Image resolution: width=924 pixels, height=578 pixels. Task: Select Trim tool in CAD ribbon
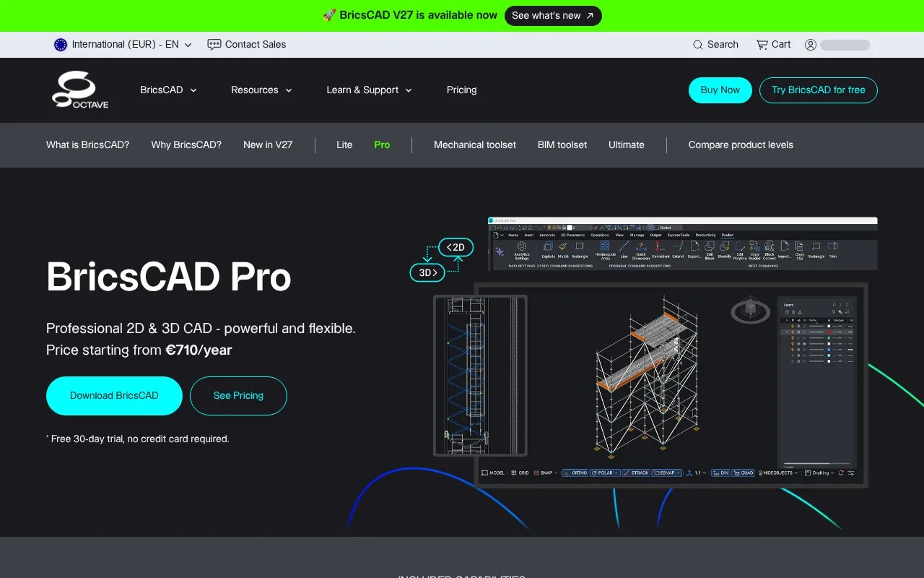pos(832,250)
